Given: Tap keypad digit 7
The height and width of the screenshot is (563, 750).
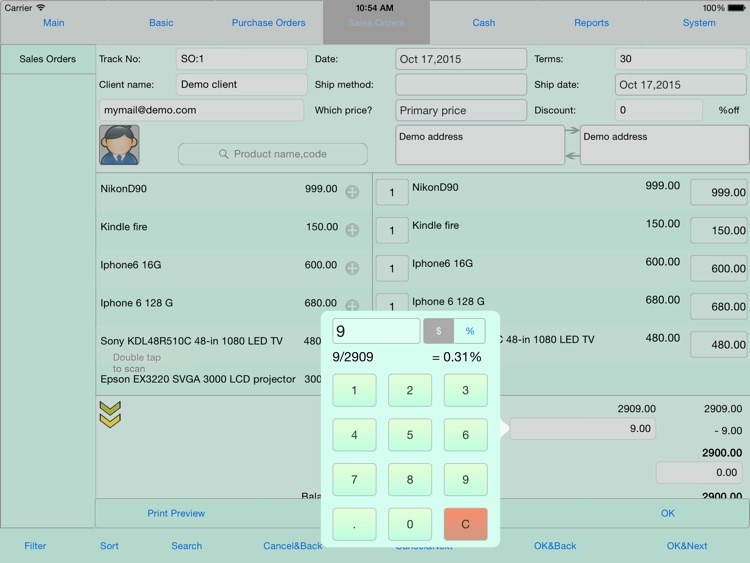Looking at the screenshot, I should pyautogui.click(x=354, y=479).
